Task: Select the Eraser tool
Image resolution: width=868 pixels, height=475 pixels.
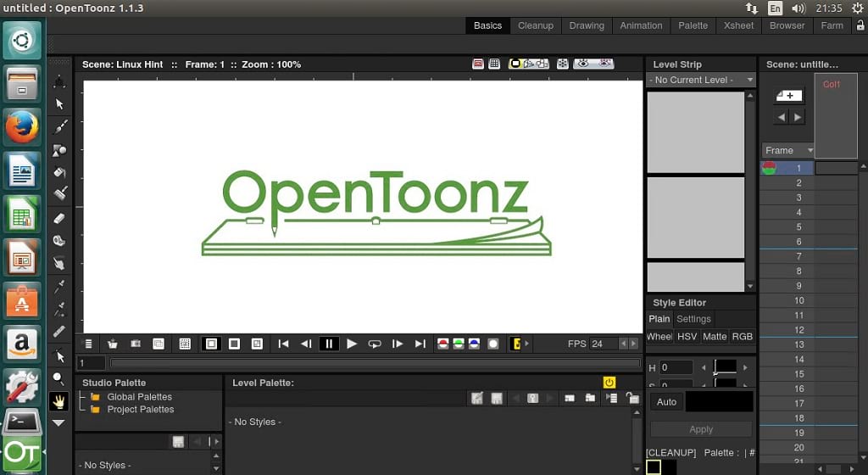Action: [x=59, y=218]
